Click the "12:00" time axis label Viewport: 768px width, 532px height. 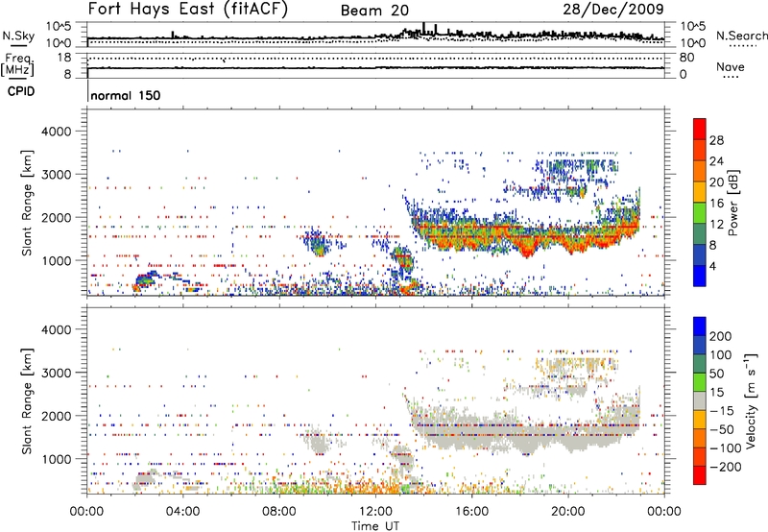(x=375, y=512)
